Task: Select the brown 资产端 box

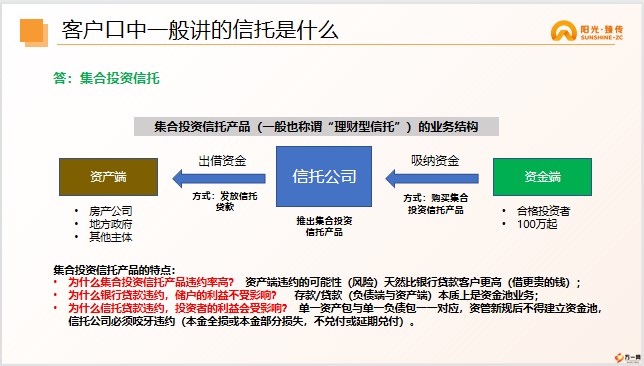Action: click(108, 177)
